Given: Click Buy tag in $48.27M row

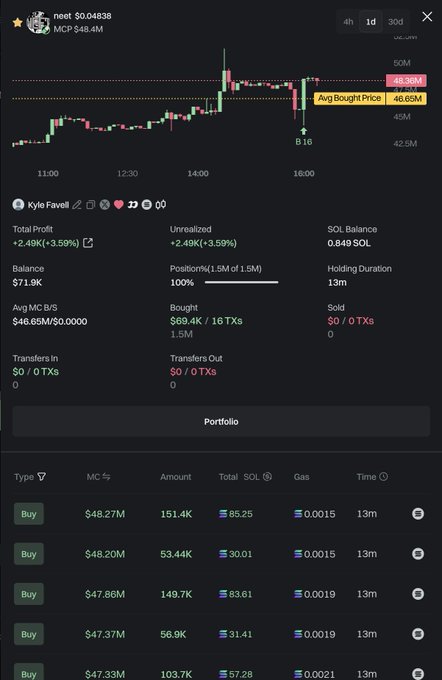Looking at the screenshot, I should pyautogui.click(x=29, y=514).
